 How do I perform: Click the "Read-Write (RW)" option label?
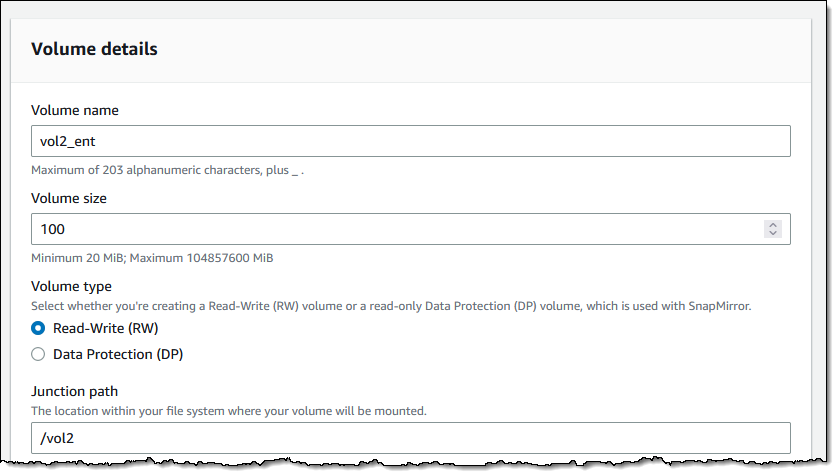pyautogui.click(x=106, y=328)
